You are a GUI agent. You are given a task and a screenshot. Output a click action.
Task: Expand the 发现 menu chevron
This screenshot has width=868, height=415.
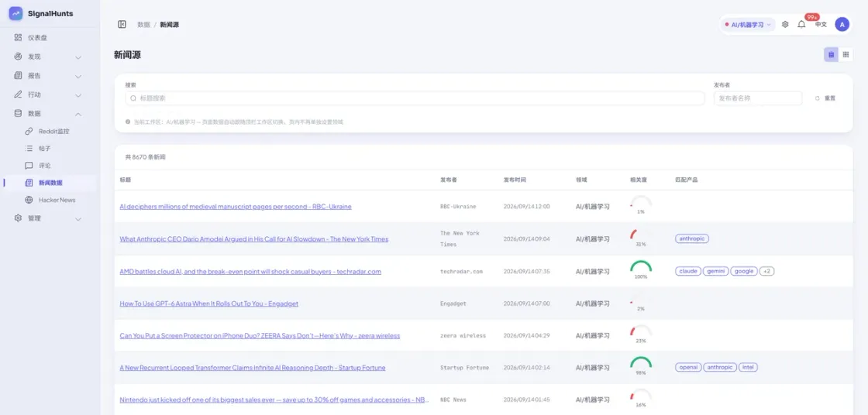coord(78,57)
